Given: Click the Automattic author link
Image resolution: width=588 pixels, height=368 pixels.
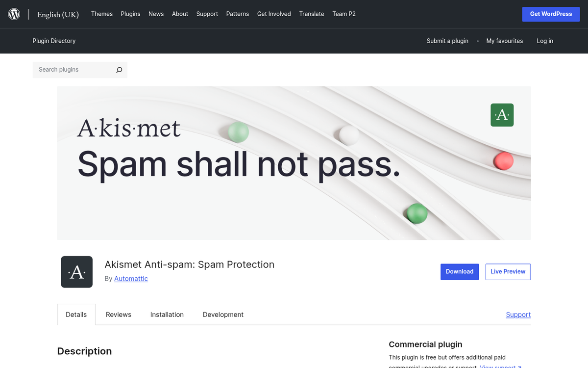Looking at the screenshot, I should click(x=131, y=278).
